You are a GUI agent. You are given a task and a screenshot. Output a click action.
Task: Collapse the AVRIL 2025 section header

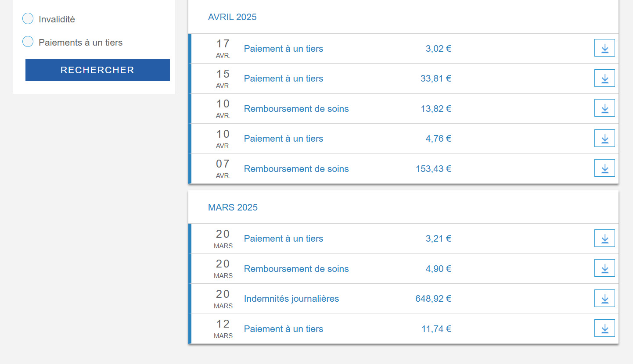pos(232,17)
